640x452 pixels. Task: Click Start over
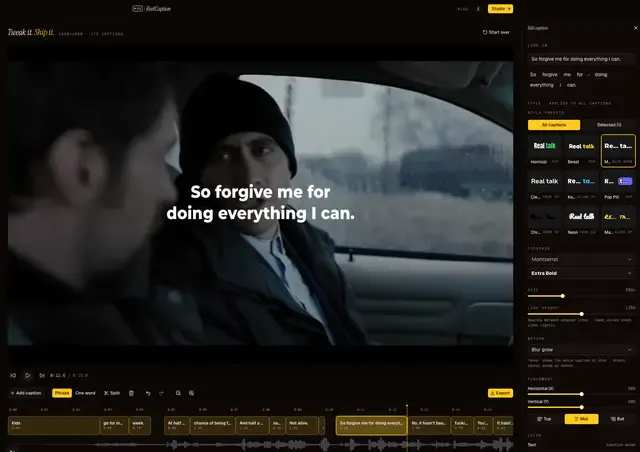coord(496,32)
